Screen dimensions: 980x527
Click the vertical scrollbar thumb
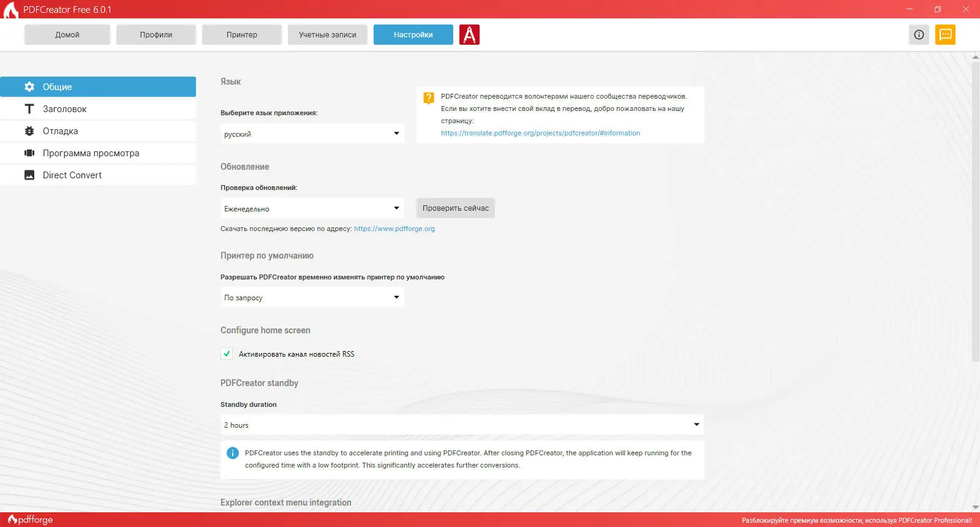point(976,211)
